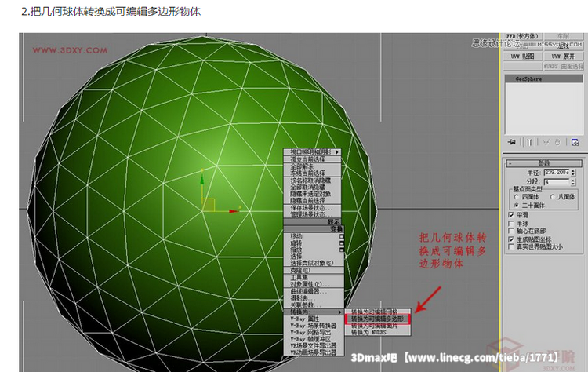Image resolution: width=588 pixels, height=372 pixels.
Task: Enable the 轴心在底部 checkbox
Action: [x=510, y=231]
